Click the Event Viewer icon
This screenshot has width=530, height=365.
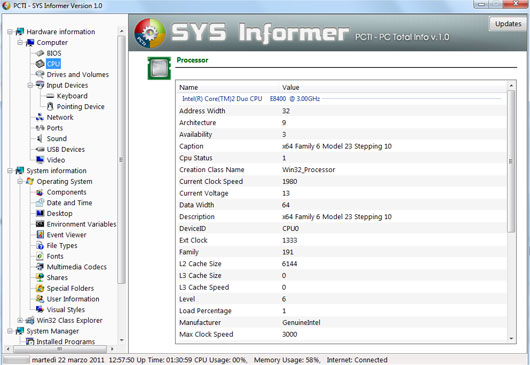coord(40,235)
